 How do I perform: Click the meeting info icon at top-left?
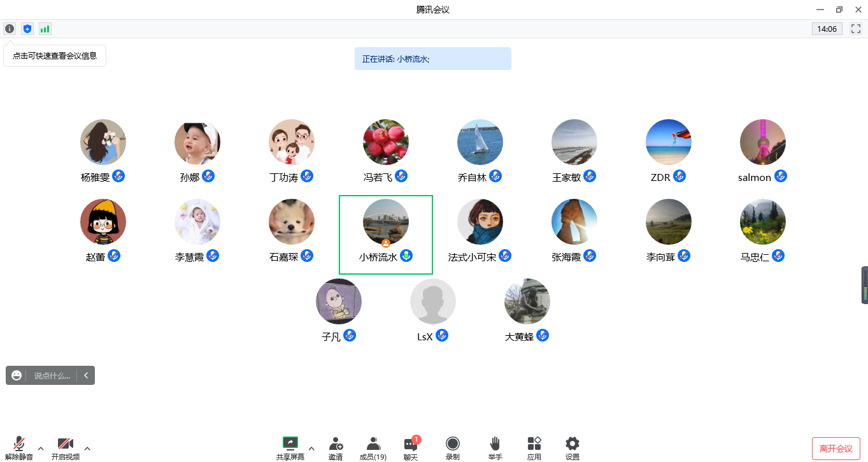pyautogui.click(x=9, y=29)
